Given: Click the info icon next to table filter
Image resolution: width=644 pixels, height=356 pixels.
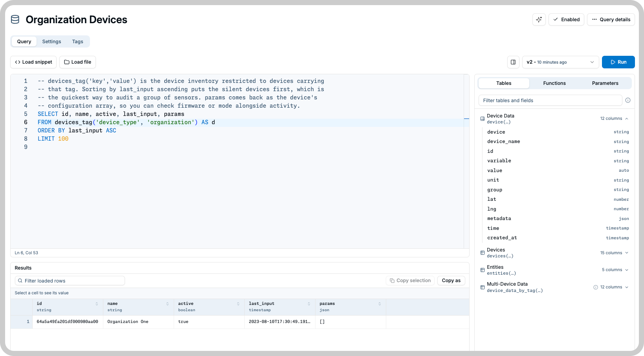Looking at the screenshot, I should pos(628,101).
